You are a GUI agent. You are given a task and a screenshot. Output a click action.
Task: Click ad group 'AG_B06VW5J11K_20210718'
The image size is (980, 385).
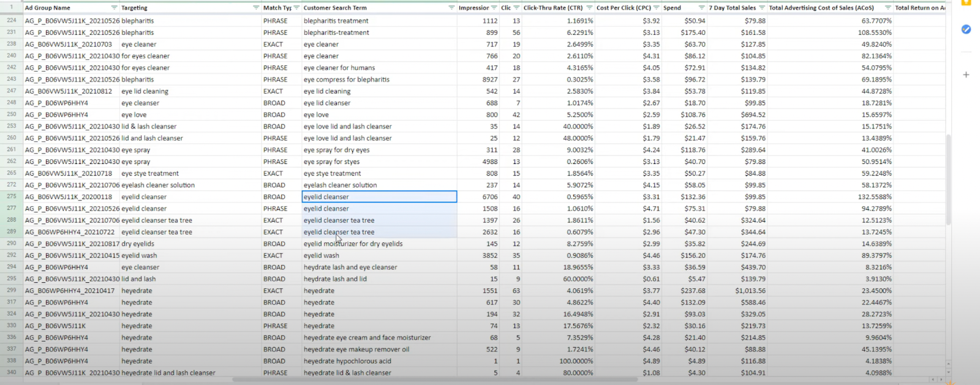(x=69, y=173)
